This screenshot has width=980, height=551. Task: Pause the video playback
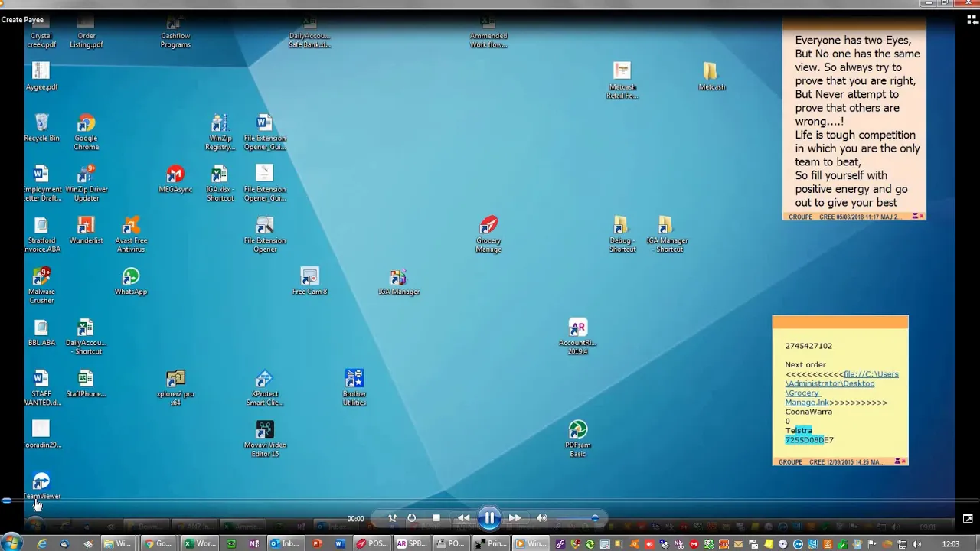(489, 518)
